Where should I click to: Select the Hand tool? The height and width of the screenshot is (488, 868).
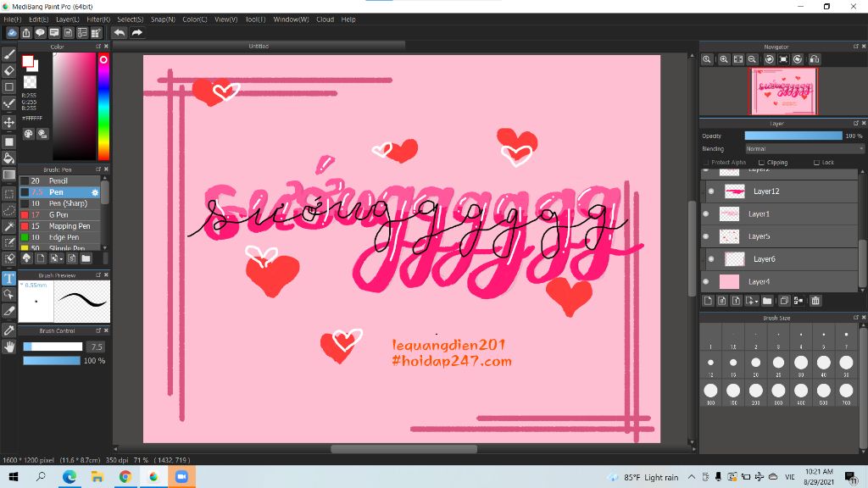pos(8,347)
